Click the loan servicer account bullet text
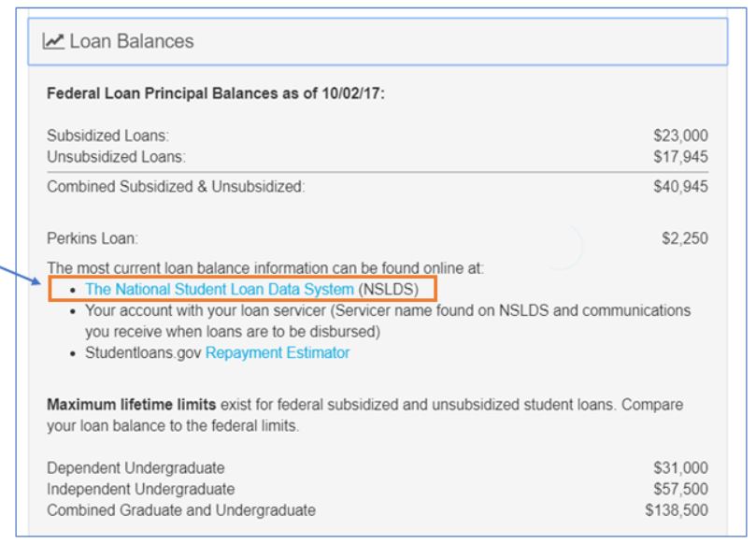Image resolution: width=756 pixels, height=544 pixels. (x=388, y=322)
